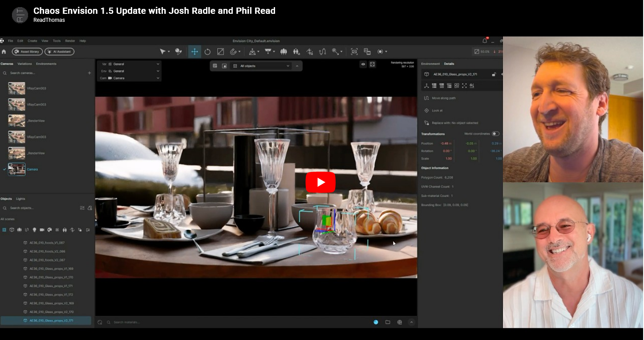Expand the Cam Camera dropdown
Screen dimensions: 644x340
click(x=129, y=78)
